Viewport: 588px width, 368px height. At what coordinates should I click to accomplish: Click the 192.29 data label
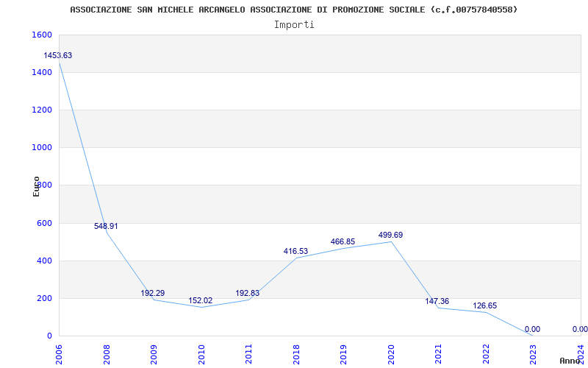(153, 294)
